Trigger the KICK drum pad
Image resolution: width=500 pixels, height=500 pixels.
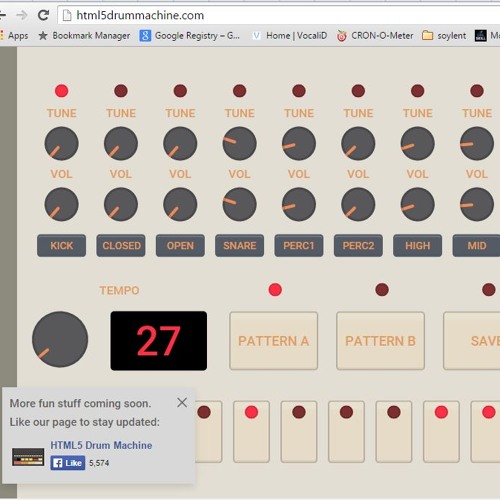(x=61, y=246)
